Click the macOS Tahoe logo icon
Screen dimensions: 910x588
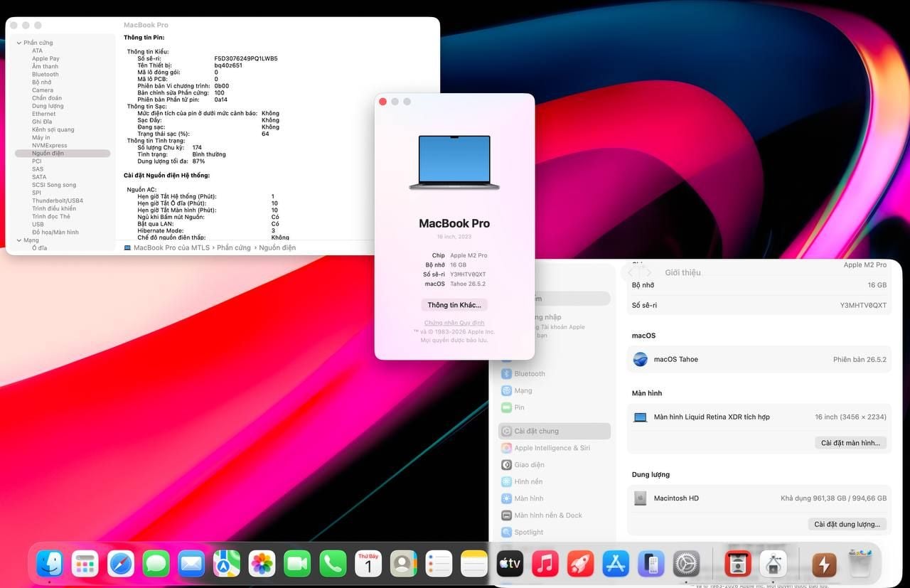coord(640,359)
